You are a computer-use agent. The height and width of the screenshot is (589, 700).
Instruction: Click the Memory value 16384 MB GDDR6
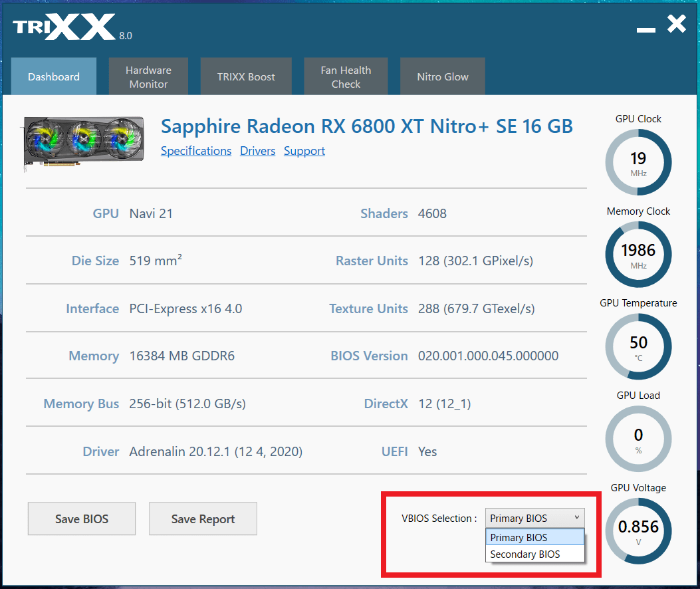click(x=181, y=356)
